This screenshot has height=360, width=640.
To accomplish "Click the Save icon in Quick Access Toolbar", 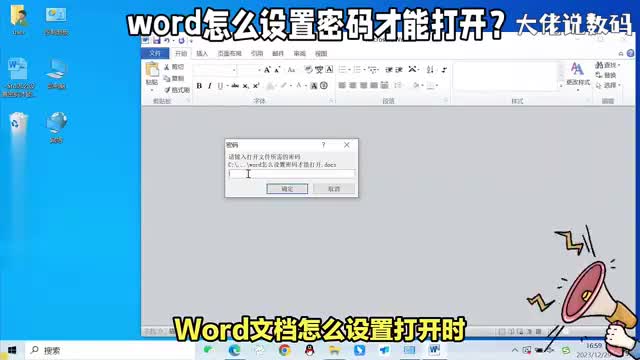I will (157, 40).
